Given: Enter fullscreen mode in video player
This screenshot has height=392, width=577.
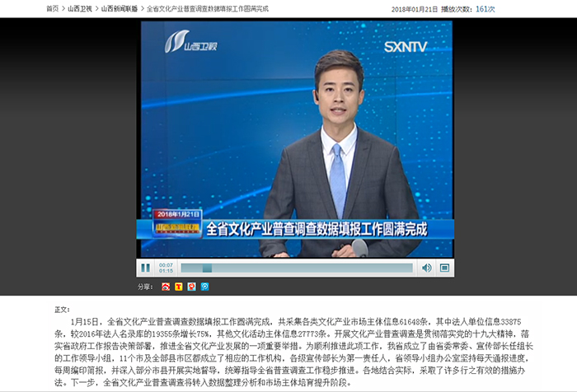Looking at the screenshot, I should coord(444,268).
